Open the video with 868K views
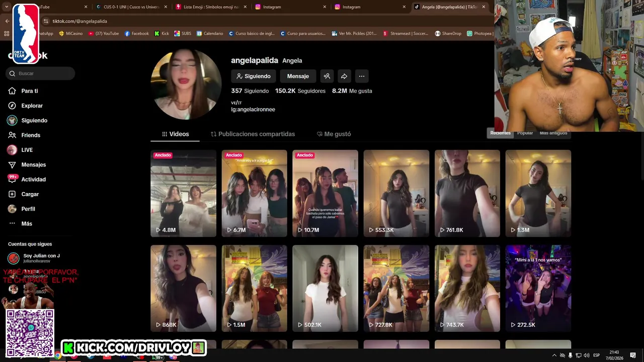The height and width of the screenshot is (362, 644). click(x=183, y=288)
